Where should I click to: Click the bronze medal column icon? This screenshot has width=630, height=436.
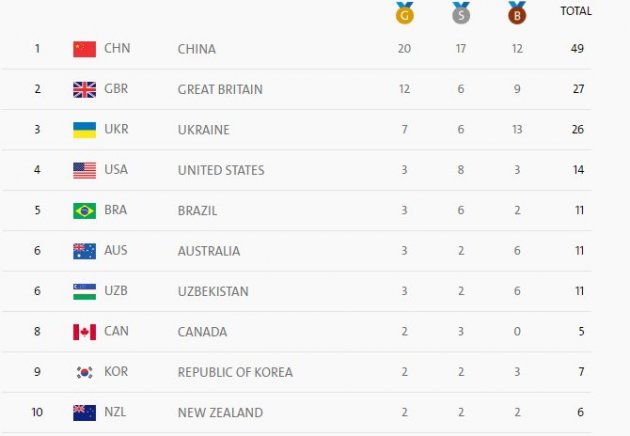517,14
